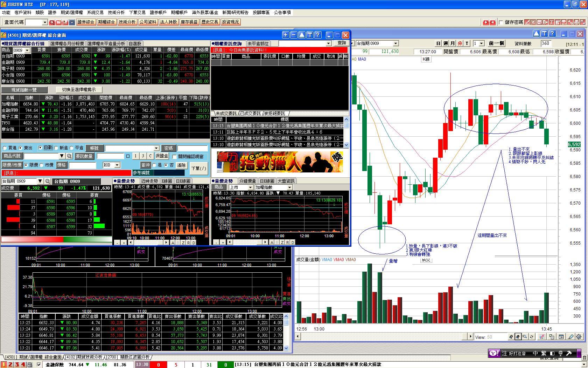Image resolution: width=588 pixels, height=368 pixels.
Task: Open the 畫面代碼 dropdown in the toolbar
Action: pyautogui.click(x=44, y=22)
